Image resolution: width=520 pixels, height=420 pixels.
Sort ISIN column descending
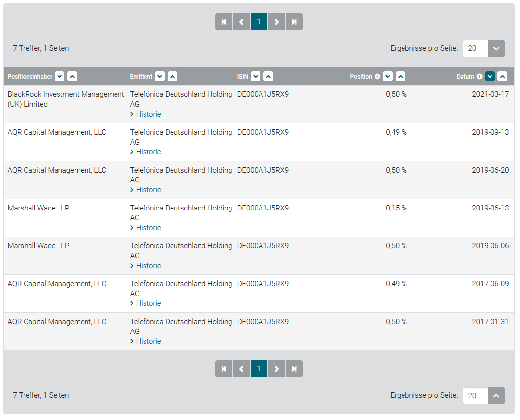(x=256, y=77)
